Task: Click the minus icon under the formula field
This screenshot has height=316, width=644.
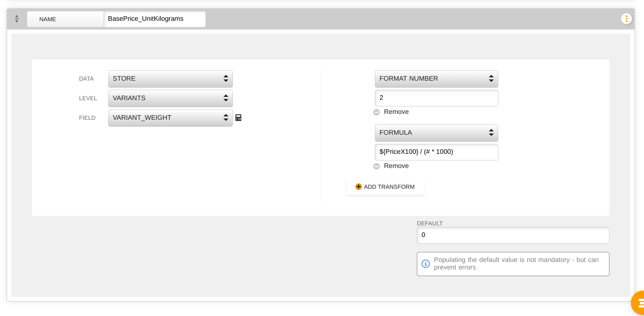Action: (x=376, y=166)
